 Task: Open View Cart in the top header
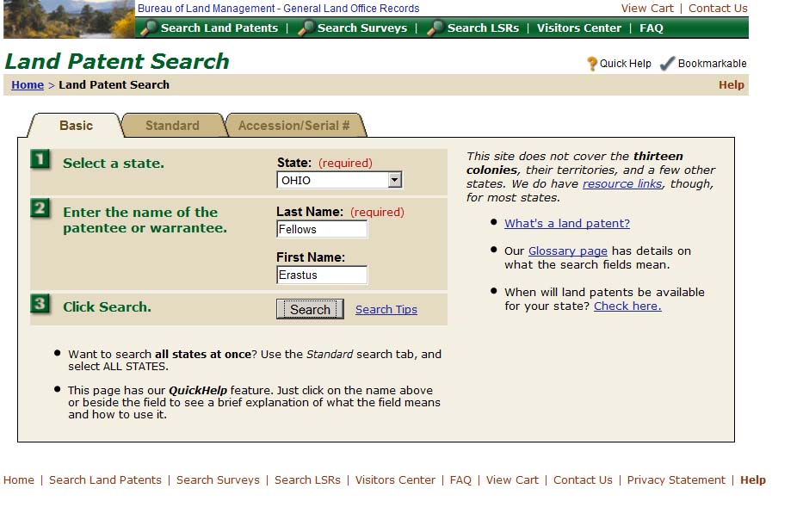click(647, 9)
